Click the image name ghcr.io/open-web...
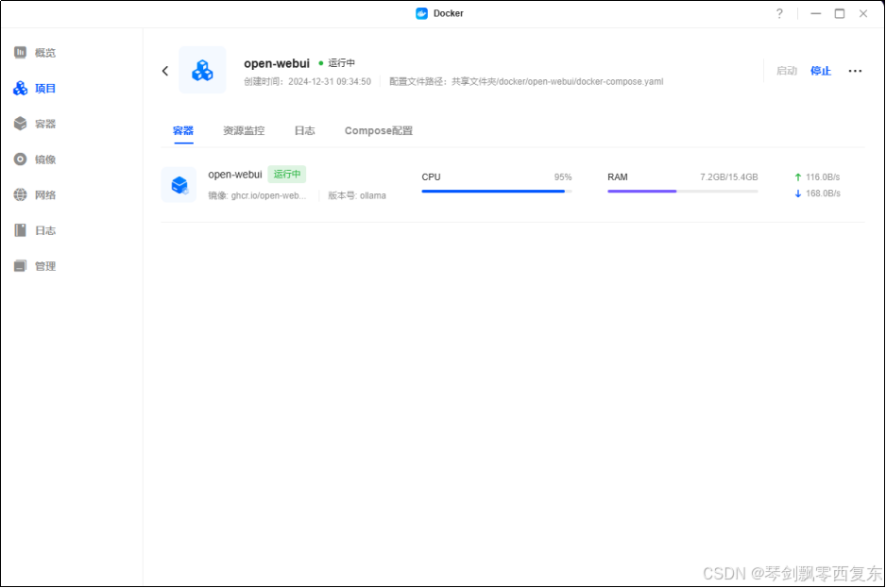Viewport: 886px width, 588px height. [268, 196]
